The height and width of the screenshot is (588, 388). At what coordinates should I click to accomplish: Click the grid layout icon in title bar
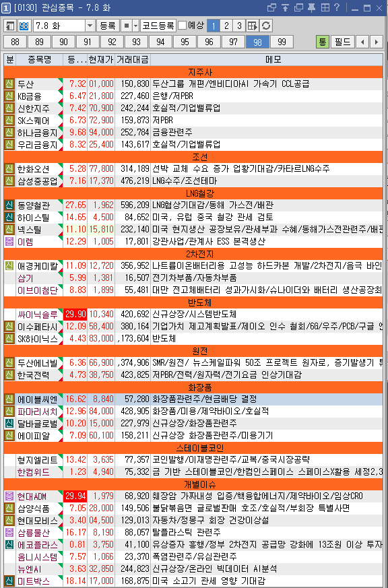[325, 7]
